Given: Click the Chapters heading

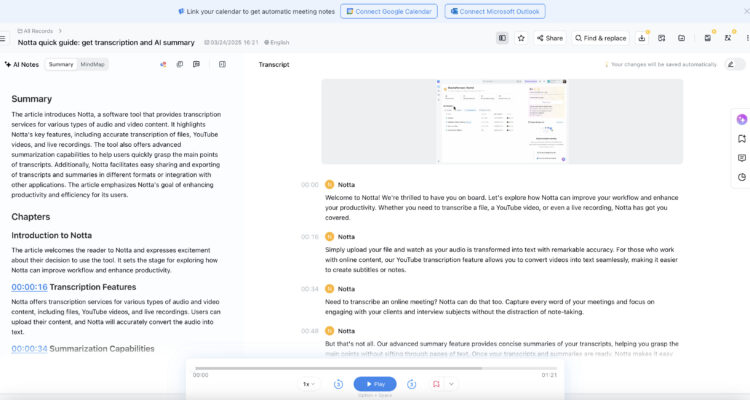Looking at the screenshot, I should coord(31,217).
